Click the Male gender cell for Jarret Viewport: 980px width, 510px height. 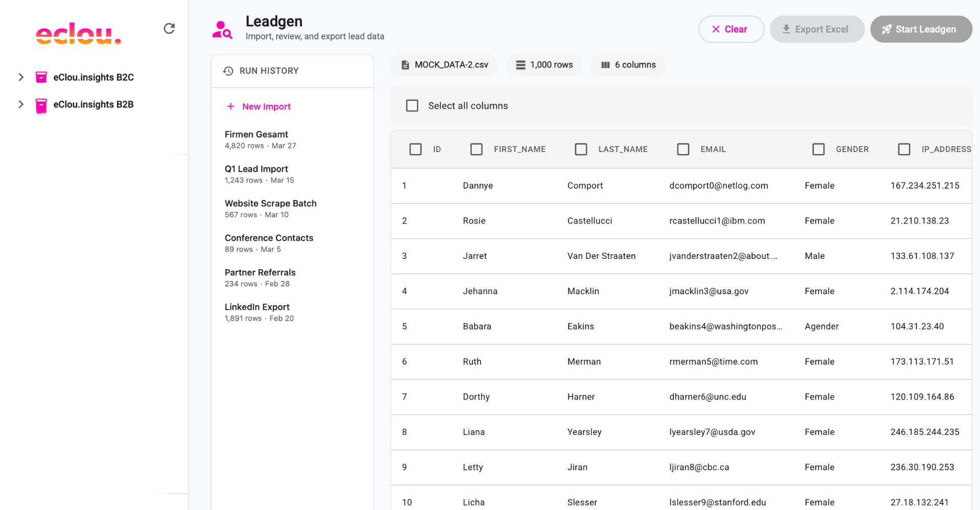click(x=815, y=256)
